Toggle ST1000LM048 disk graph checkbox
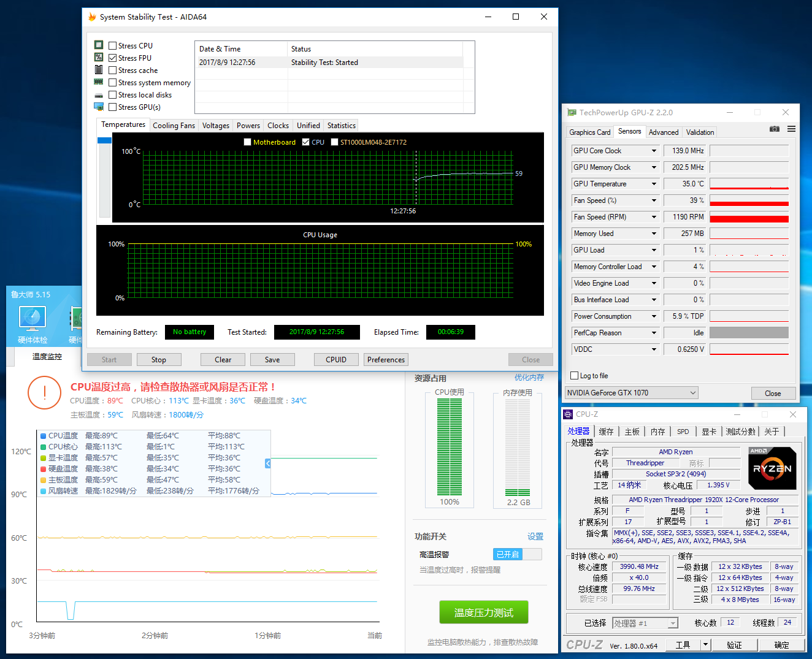Viewport: 812px width, 659px height. [x=335, y=142]
